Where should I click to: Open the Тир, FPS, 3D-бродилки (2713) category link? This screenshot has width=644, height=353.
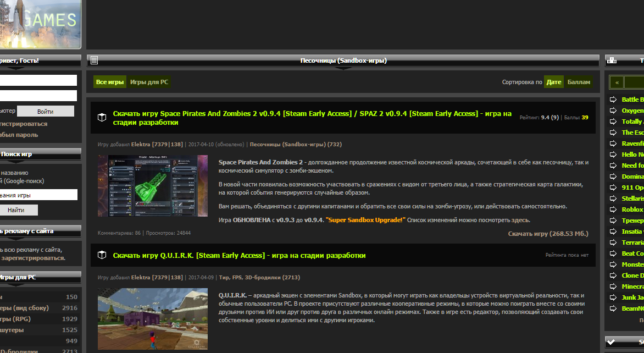(259, 277)
